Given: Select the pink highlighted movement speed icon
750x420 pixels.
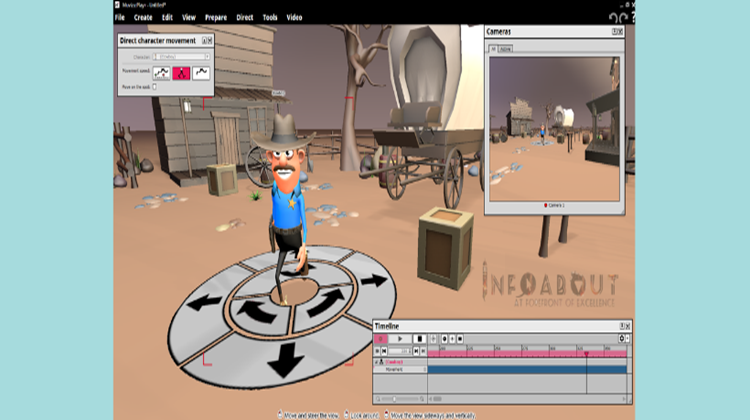Looking at the screenshot, I should pyautogui.click(x=181, y=73).
